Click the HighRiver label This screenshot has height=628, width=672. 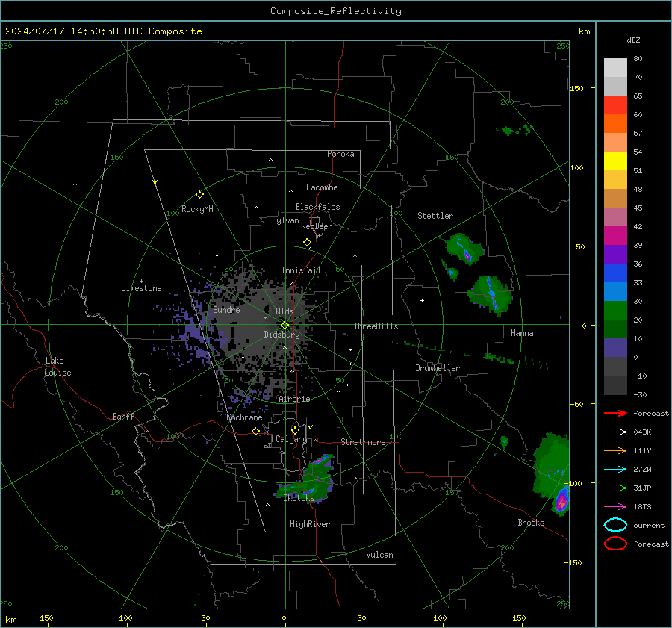click(x=310, y=524)
